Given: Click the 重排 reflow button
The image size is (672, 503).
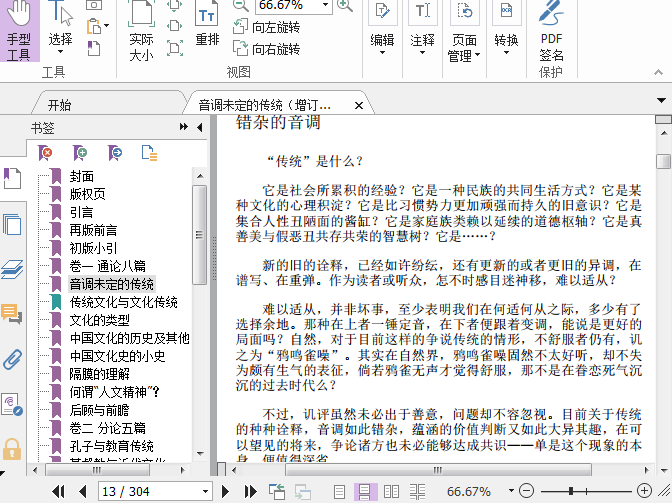Looking at the screenshot, I should 207,24.
